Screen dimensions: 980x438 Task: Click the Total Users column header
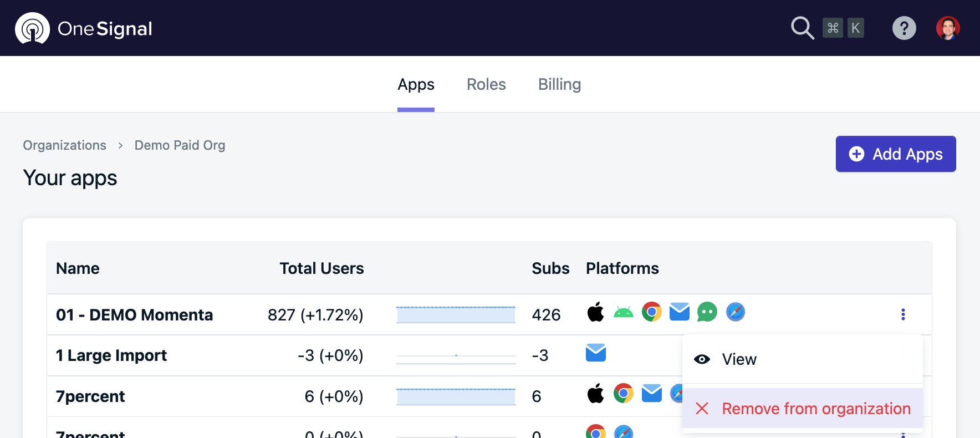pyautogui.click(x=321, y=268)
